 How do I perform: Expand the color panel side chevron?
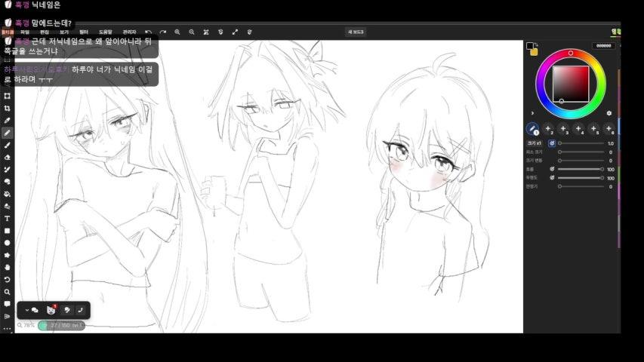[x=533, y=113]
